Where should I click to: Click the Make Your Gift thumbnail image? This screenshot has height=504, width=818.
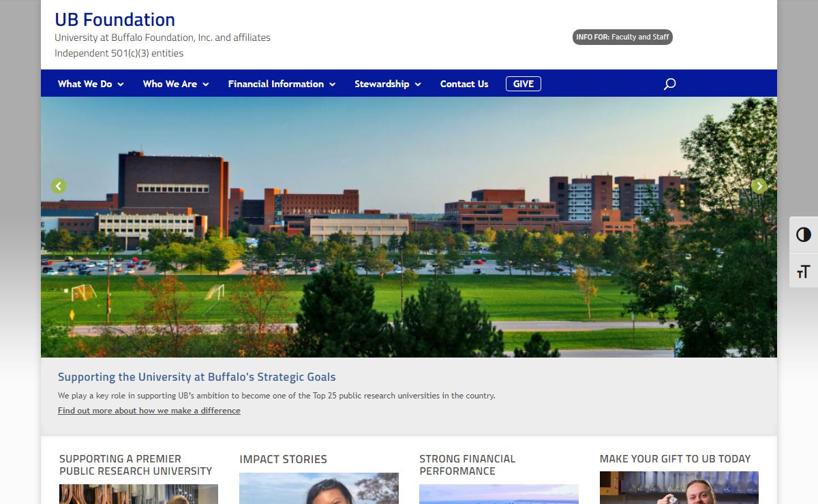(679, 488)
